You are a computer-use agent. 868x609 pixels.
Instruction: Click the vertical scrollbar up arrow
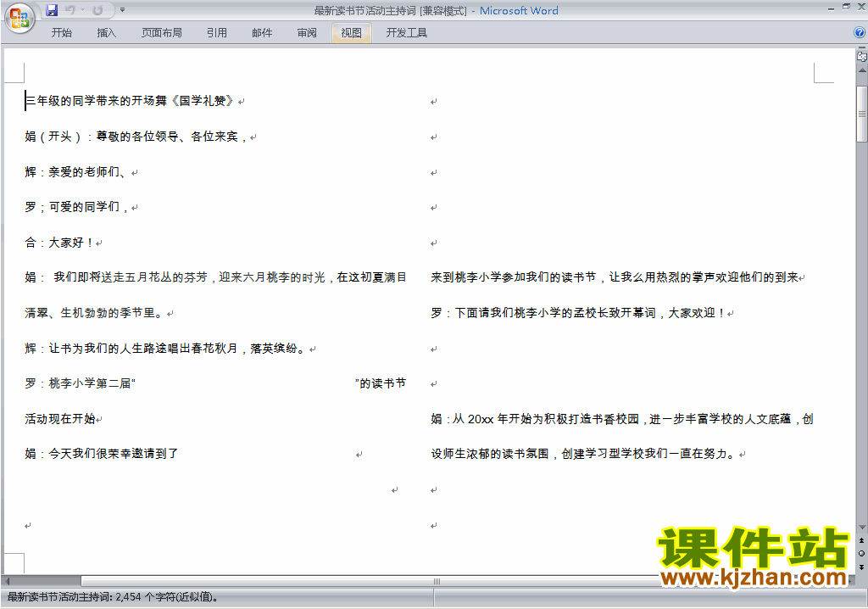coord(862,71)
